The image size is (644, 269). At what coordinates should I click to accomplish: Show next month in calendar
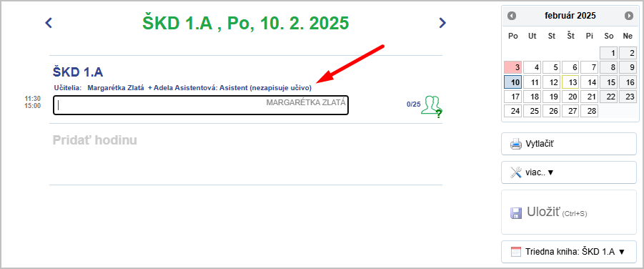pyautogui.click(x=629, y=16)
